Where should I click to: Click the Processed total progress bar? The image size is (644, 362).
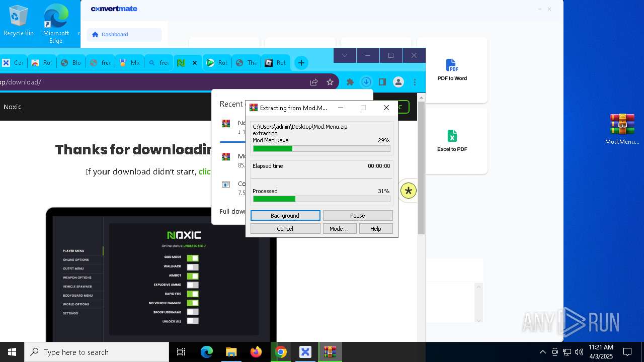pyautogui.click(x=321, y=199)
